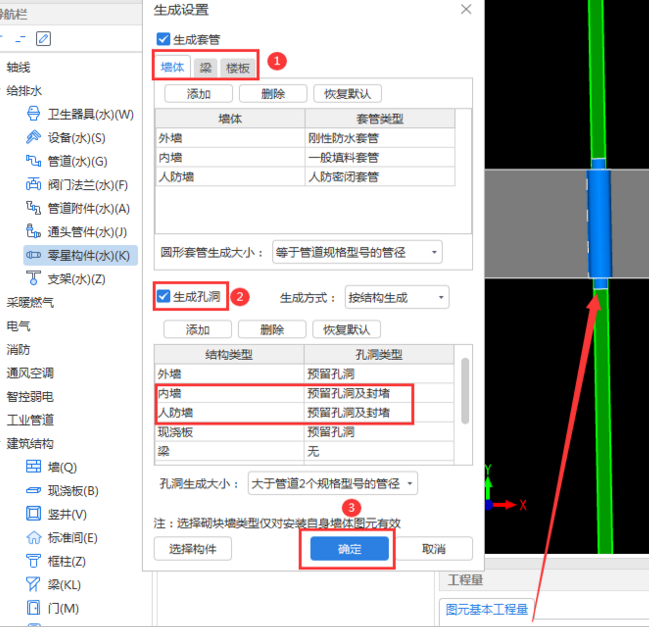The height and width of the screenshot is (627, 649).
Task: Open the 图元基本工程量 tab
Action: tap(487, 609)
